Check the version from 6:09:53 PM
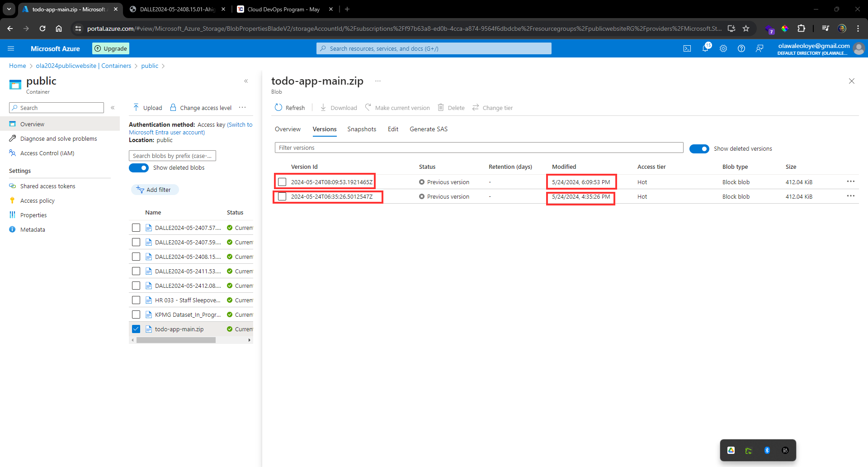The image size is (868, 467). coord(282,181)
